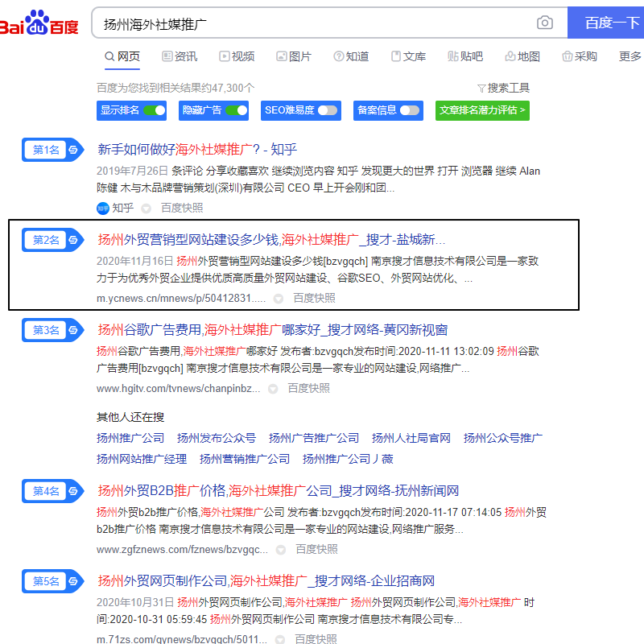Switch to the 贴吧 tab
The height and width of the screenshot is (644, 644).
pyautogui.click(x=465, y=56)
